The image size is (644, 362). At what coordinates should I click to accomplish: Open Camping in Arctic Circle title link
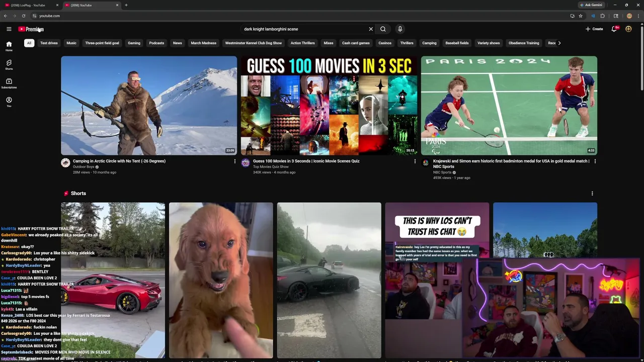[119, 161]
